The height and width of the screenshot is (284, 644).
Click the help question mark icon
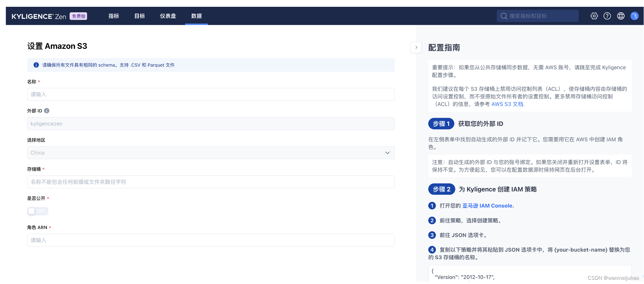pos(607,16)
